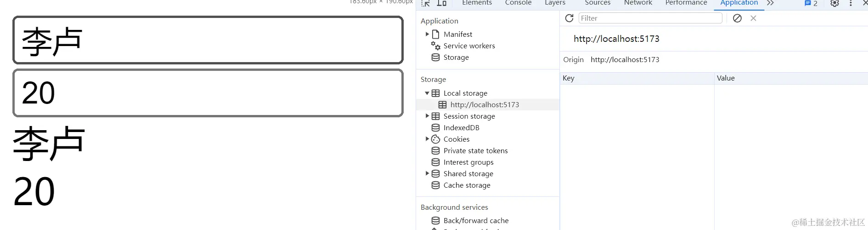This screenshot has height=230, width=868.
Task: Click the Service workers gears icon
Action: 435,46
